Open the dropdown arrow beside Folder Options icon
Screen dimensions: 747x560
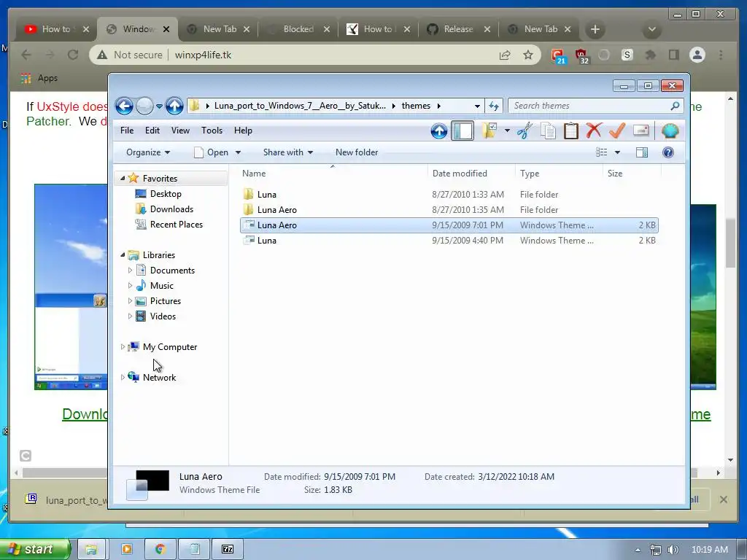(508, 131)
